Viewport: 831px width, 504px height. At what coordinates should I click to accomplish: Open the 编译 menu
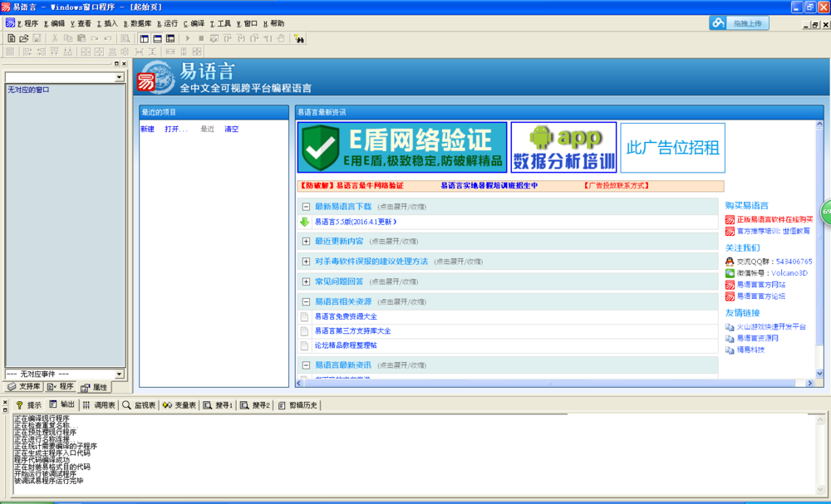click(x=194, y=23)
